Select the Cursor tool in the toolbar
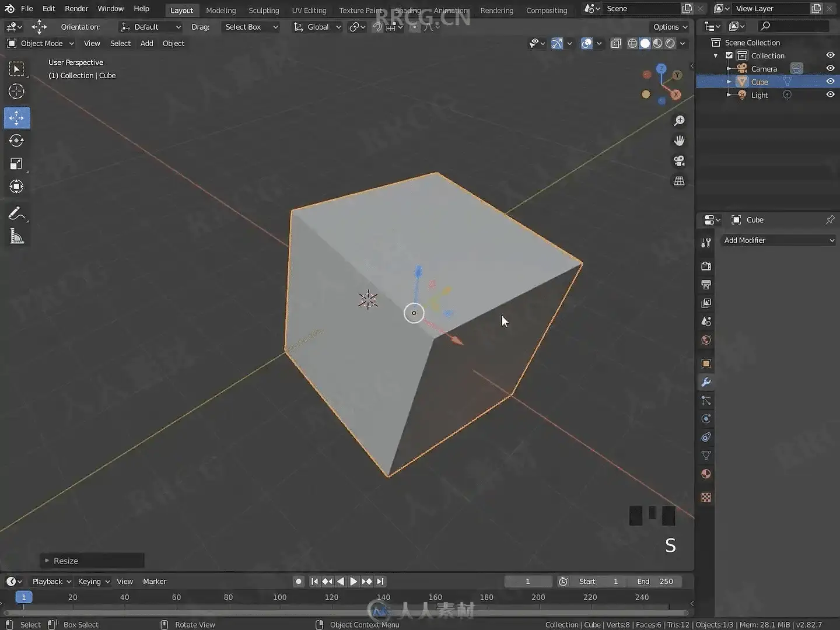This screenshot has height=630, width=840. 16,92
